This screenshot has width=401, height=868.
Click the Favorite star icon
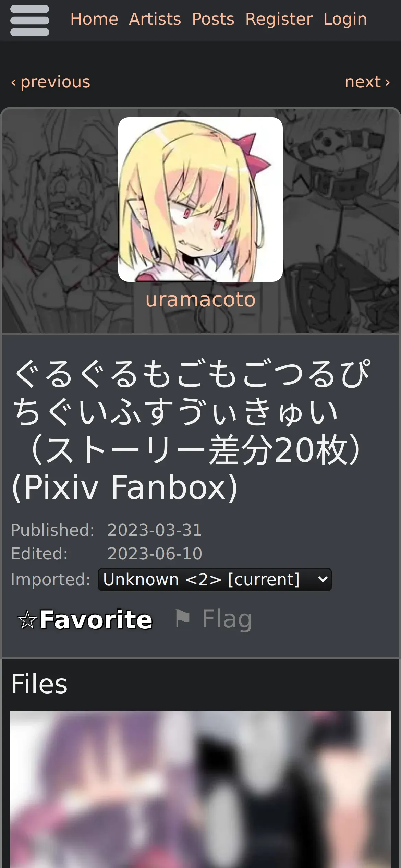[x=27, y=620]
